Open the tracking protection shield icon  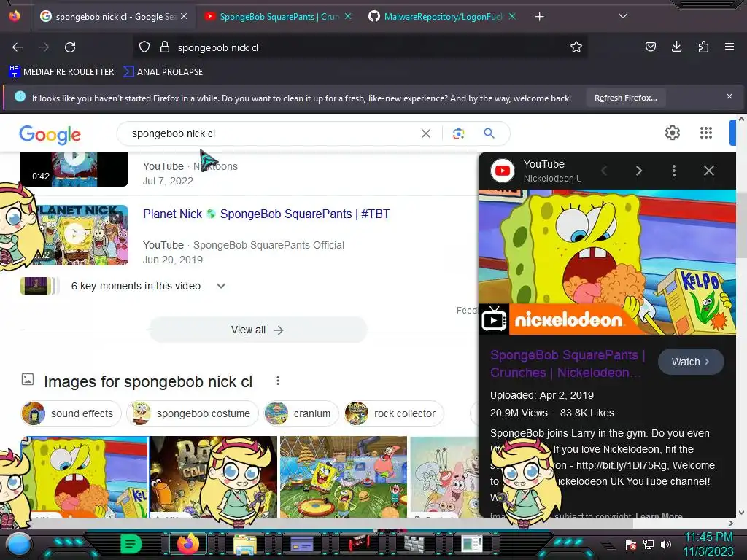click(x=144, y=47)
